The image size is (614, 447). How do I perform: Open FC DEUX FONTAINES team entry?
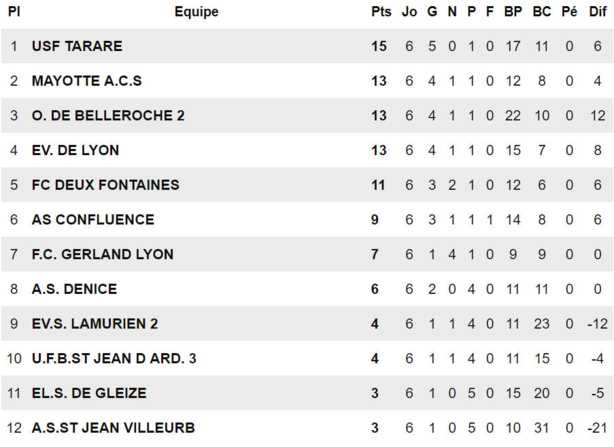click(105, 185)
